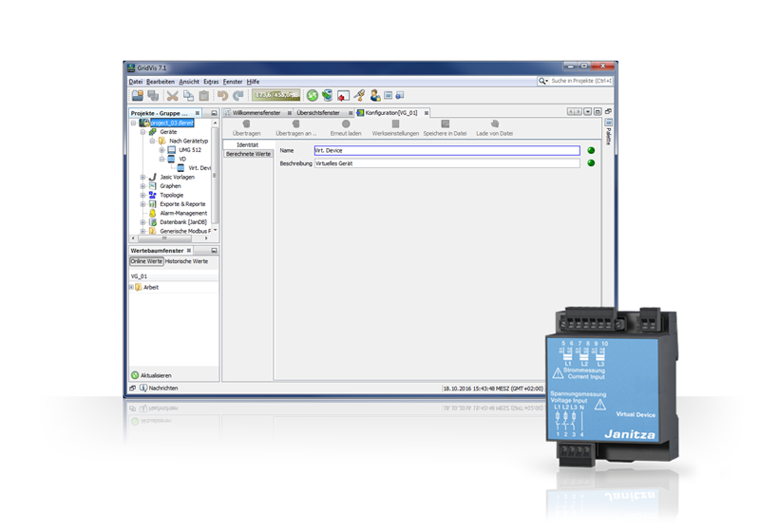
Task: Click the Palette side panel icon
Action: click(609, 123)
